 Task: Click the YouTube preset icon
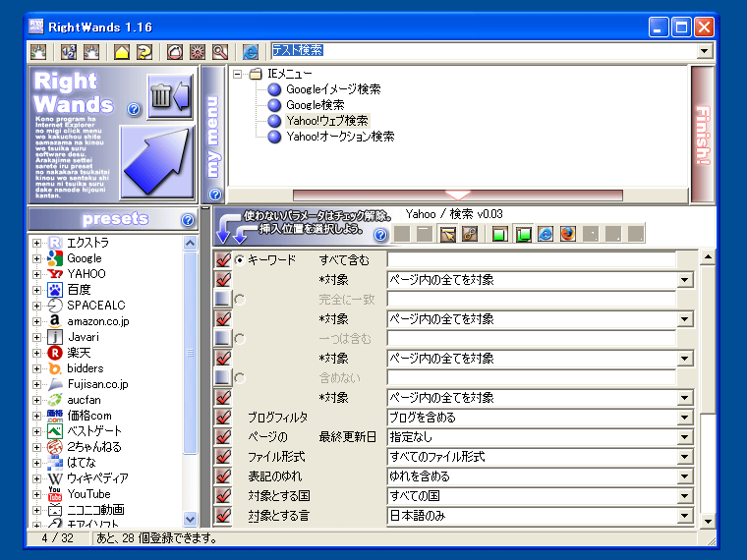pyautogui.click(x=55, y=494)
